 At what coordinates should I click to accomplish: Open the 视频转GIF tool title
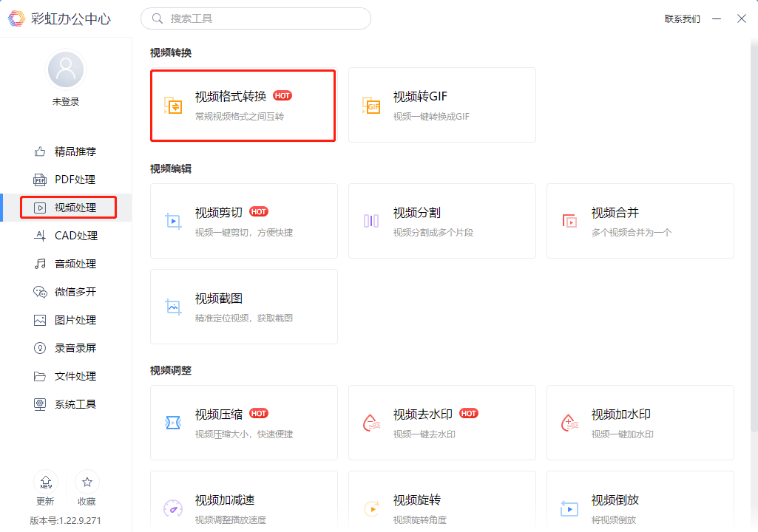[x=420, y=97]
